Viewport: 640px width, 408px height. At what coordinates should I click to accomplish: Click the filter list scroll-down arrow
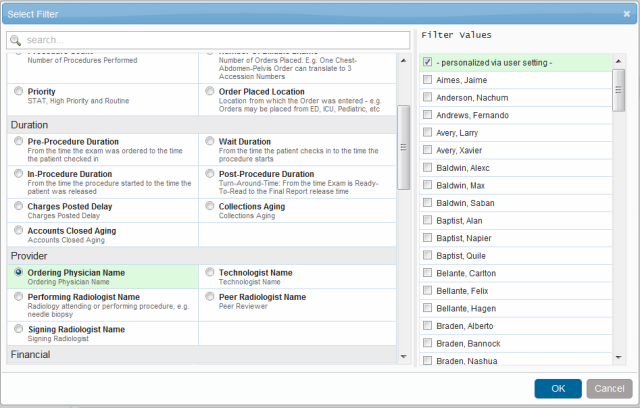(x=404, y=357)
